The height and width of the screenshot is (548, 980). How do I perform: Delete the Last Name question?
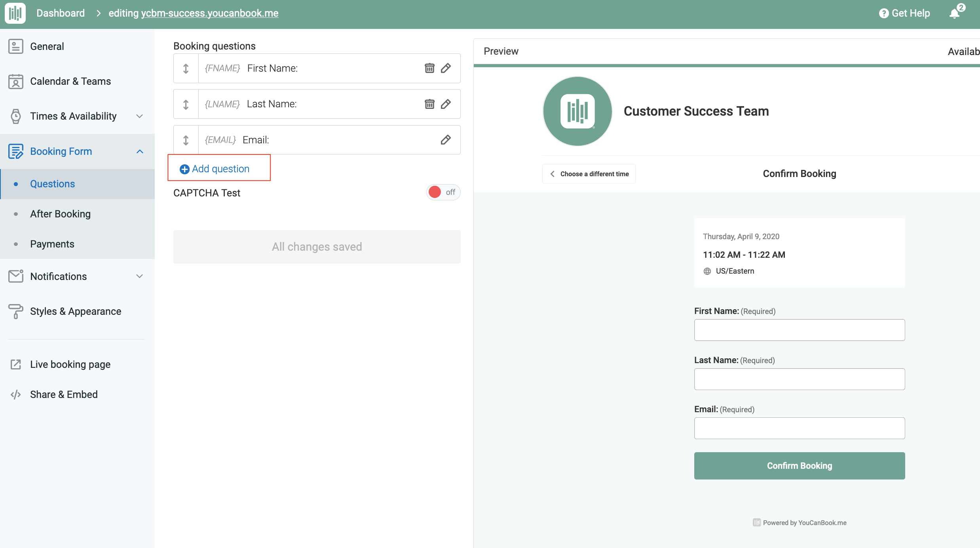[429, 104]
